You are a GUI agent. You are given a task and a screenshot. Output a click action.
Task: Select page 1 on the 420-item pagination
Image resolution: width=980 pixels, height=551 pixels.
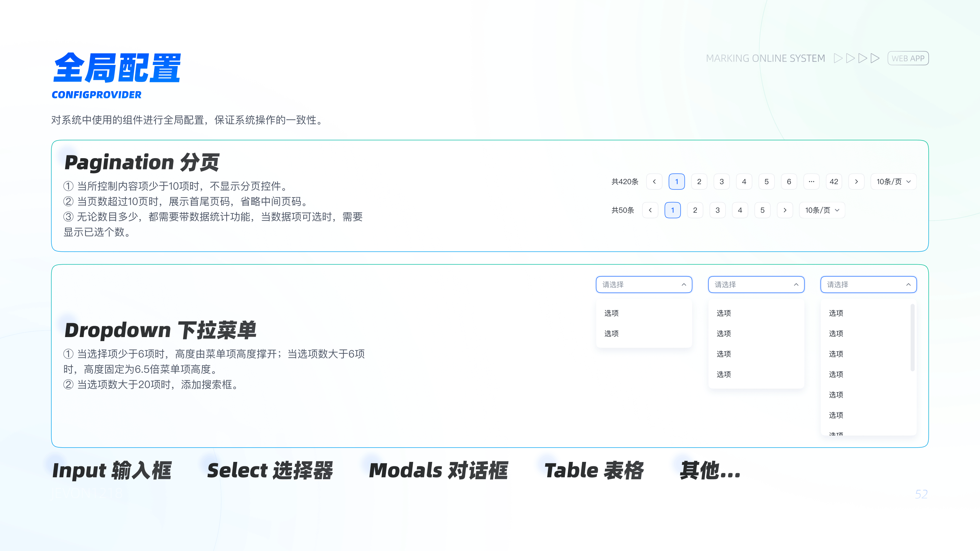[x=676, y=181]
